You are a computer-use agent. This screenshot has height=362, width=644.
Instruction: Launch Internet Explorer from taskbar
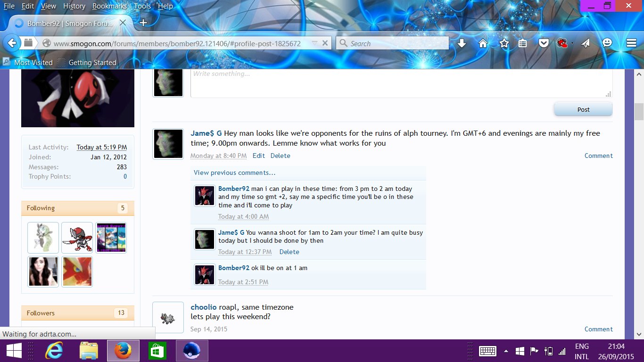pos(54,351)
